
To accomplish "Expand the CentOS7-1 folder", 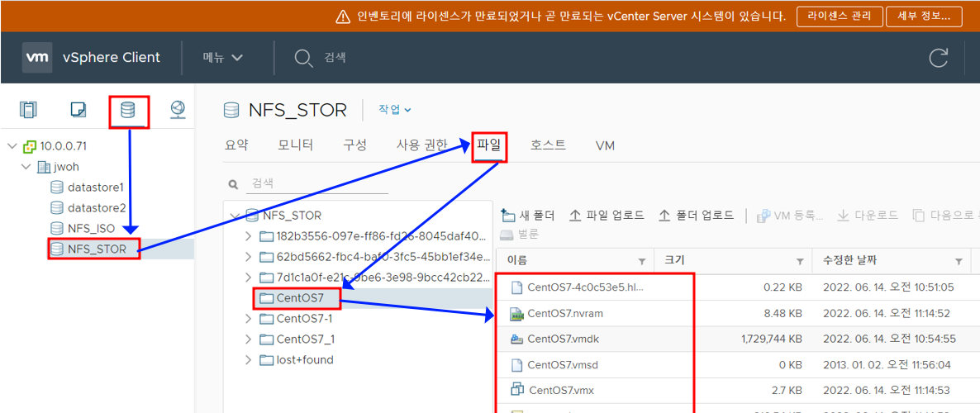I will [249, 319].
